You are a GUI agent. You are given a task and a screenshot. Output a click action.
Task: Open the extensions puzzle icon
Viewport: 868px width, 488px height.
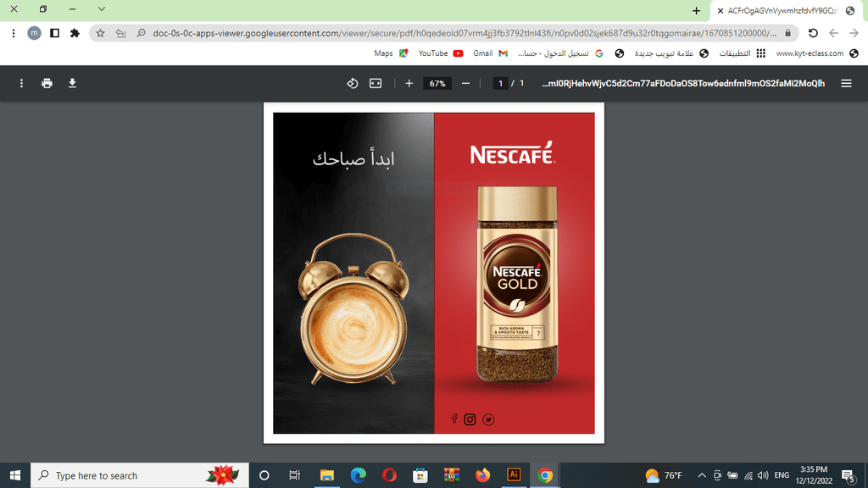[x=75, y=33]
